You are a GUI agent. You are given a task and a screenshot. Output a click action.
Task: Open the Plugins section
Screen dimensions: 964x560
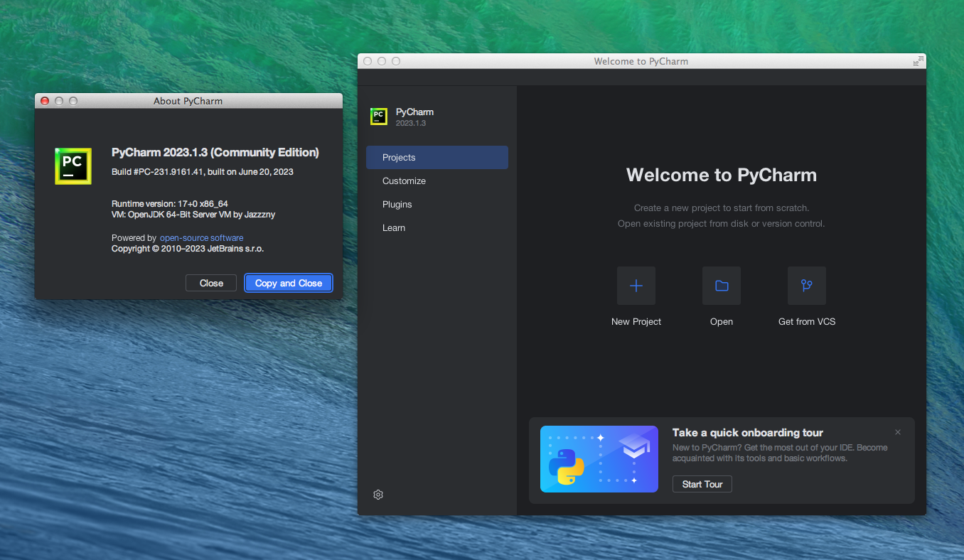click(437, 205)
